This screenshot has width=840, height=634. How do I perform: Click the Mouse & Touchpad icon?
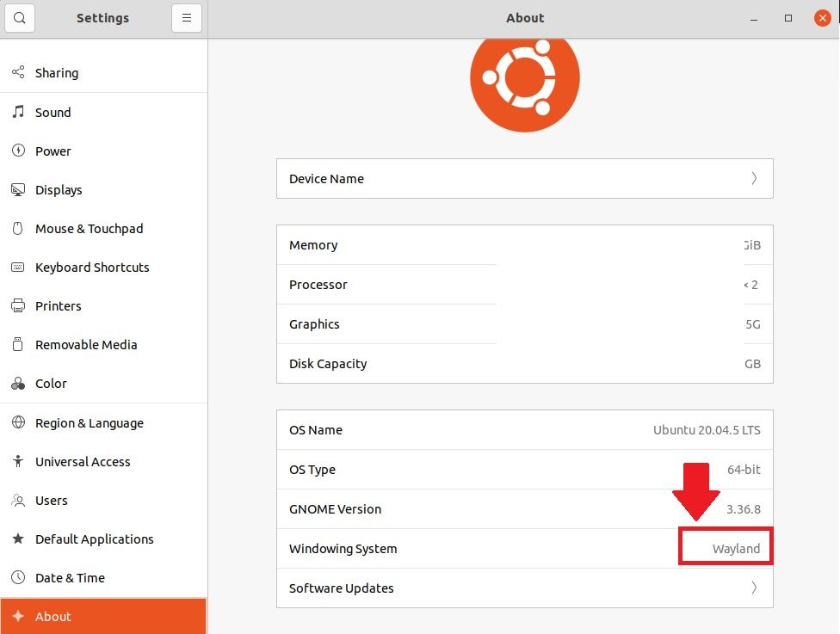[18, 229]
